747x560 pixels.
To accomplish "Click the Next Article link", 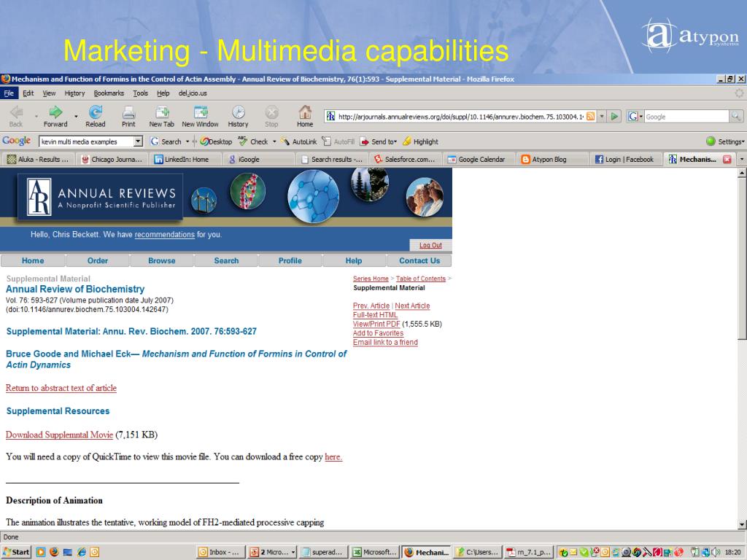I will click(412, 306).
